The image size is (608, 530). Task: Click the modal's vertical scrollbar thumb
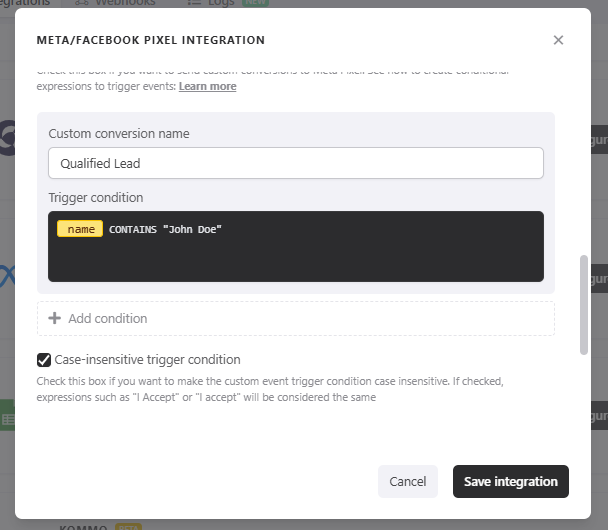[584, 304]
